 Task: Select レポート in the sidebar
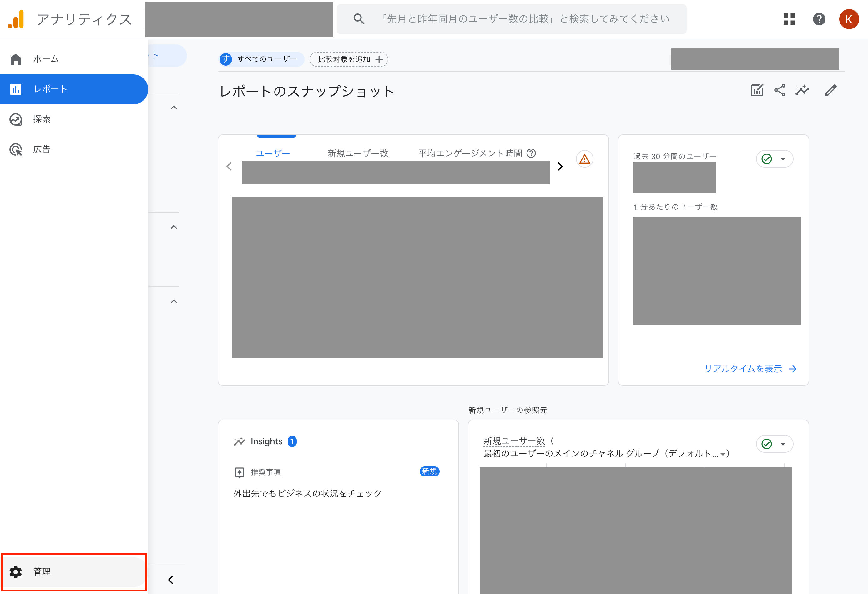click(74, 89)
